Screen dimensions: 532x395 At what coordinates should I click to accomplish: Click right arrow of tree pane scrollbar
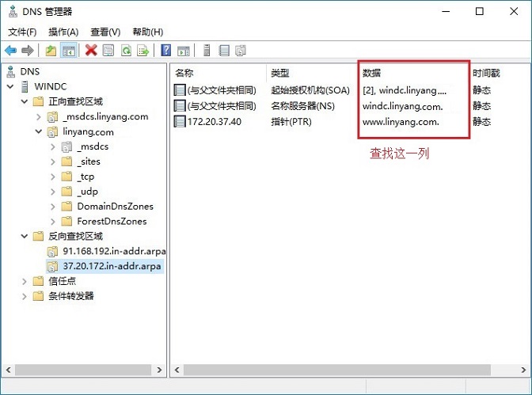(159, 370)
